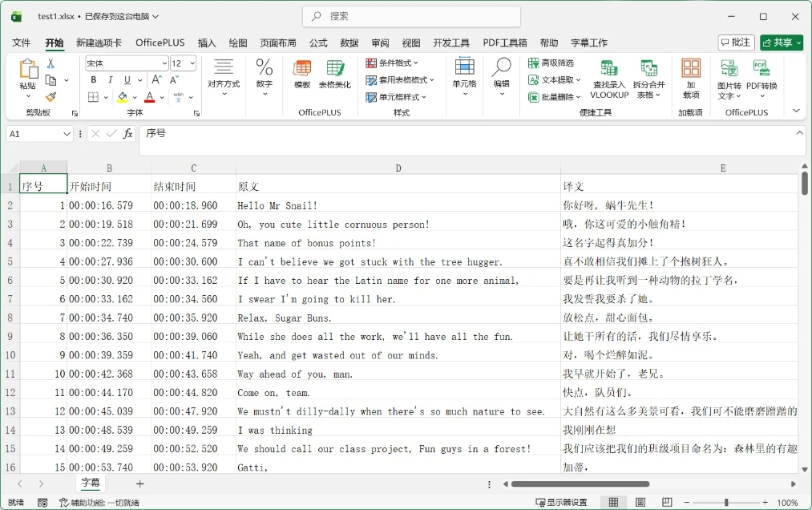Viewport: 812px width, 510px height.
Task: Open the font name 宋体 combo box
Action: [x=127, y=63]
